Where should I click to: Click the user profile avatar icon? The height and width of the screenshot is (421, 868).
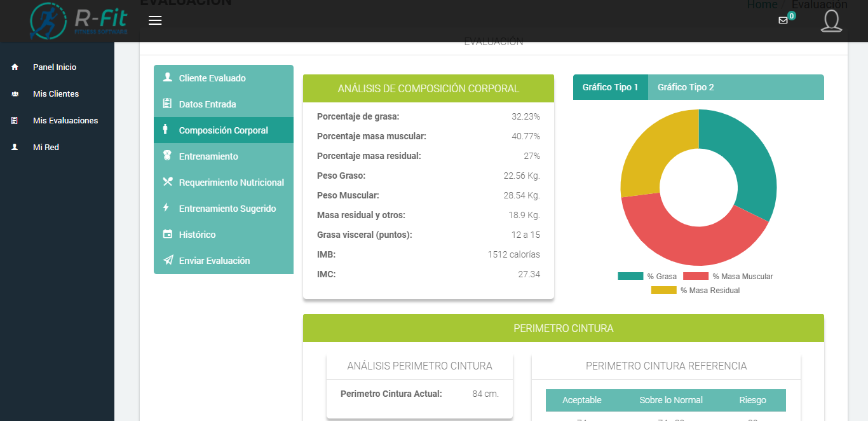pyautogui.click(x=831, y=20)
